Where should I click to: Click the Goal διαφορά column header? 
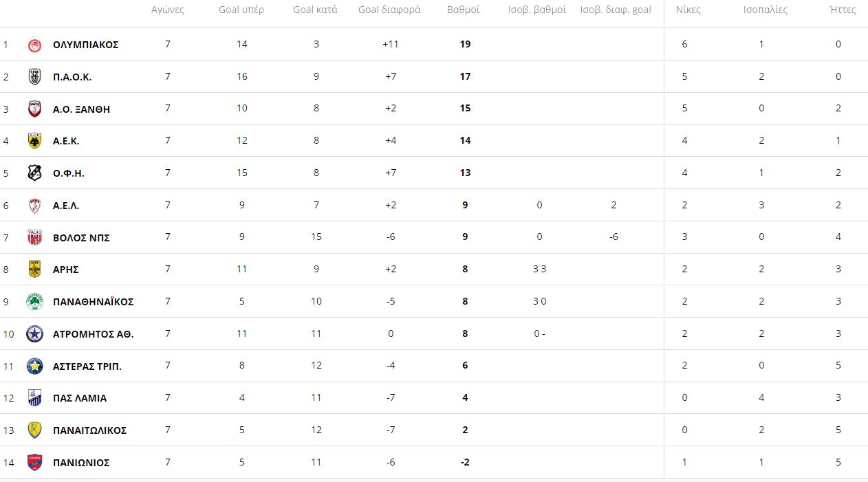coord(389,10)
